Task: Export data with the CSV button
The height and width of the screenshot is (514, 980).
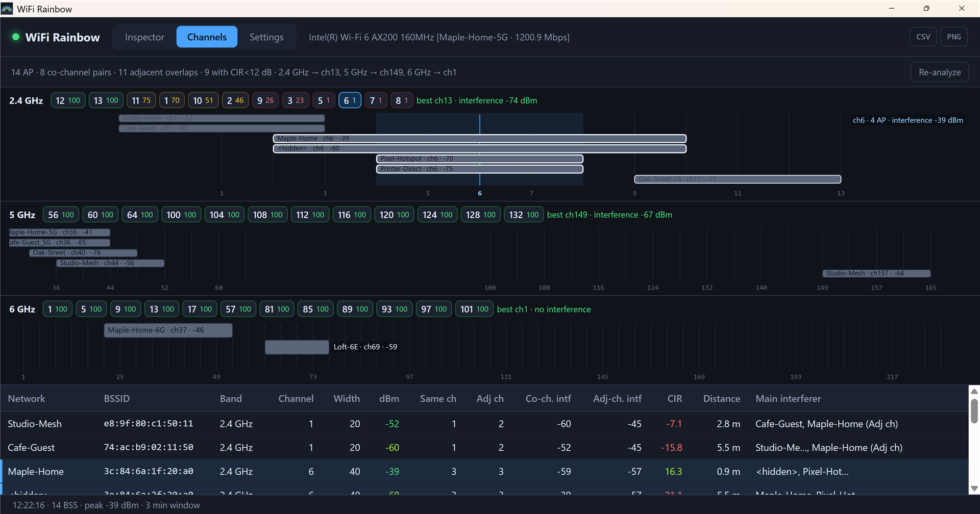Action: coord(923,37)
